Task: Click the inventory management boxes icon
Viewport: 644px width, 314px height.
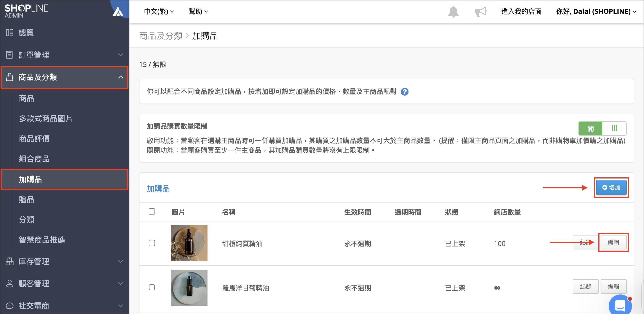Action: click(x=9, y=261)
